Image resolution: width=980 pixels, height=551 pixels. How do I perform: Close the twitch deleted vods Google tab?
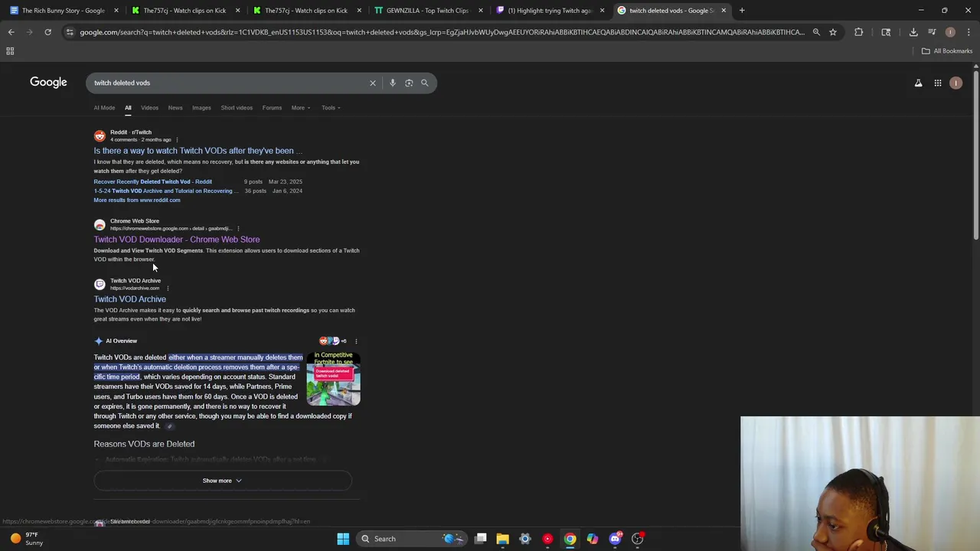click(724, 11)
